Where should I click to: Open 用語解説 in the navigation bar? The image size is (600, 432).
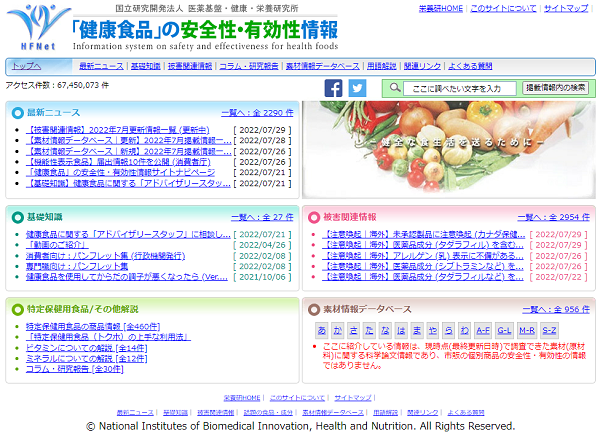point(382,66)
